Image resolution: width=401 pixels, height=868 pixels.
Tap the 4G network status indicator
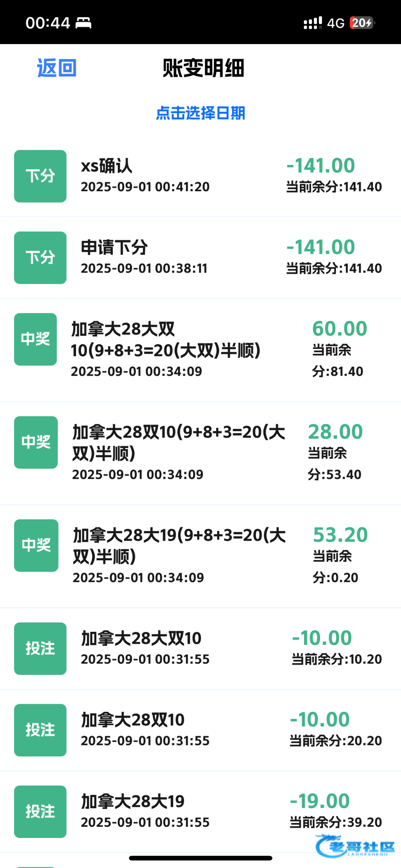(x=336, y=23)
